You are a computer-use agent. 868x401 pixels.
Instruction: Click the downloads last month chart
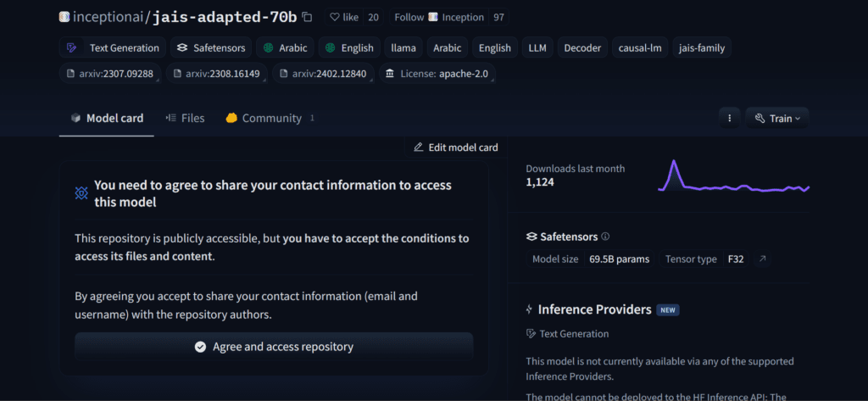[733, 176]
